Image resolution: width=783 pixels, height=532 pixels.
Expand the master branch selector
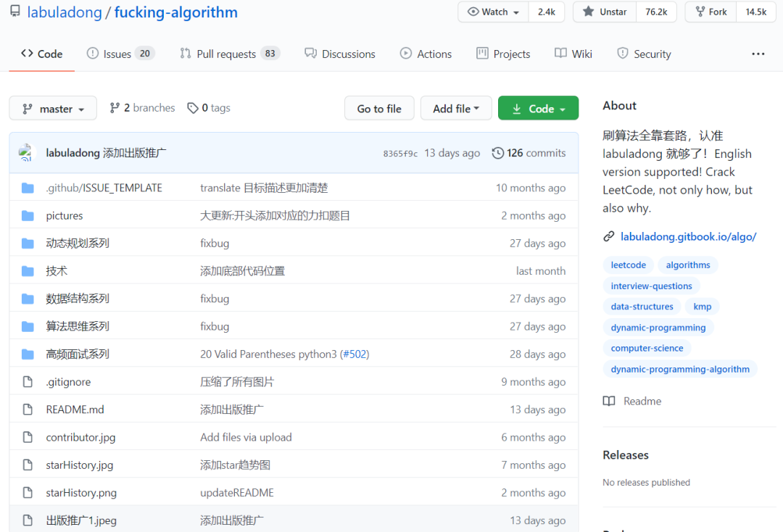(53, 108)
